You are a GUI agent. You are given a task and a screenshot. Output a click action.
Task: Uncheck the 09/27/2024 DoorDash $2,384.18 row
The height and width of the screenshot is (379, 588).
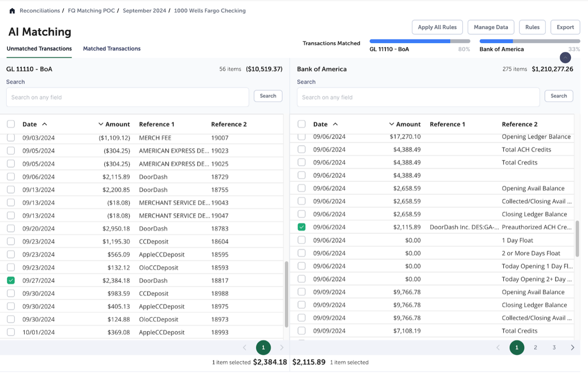tap(11, 280)
